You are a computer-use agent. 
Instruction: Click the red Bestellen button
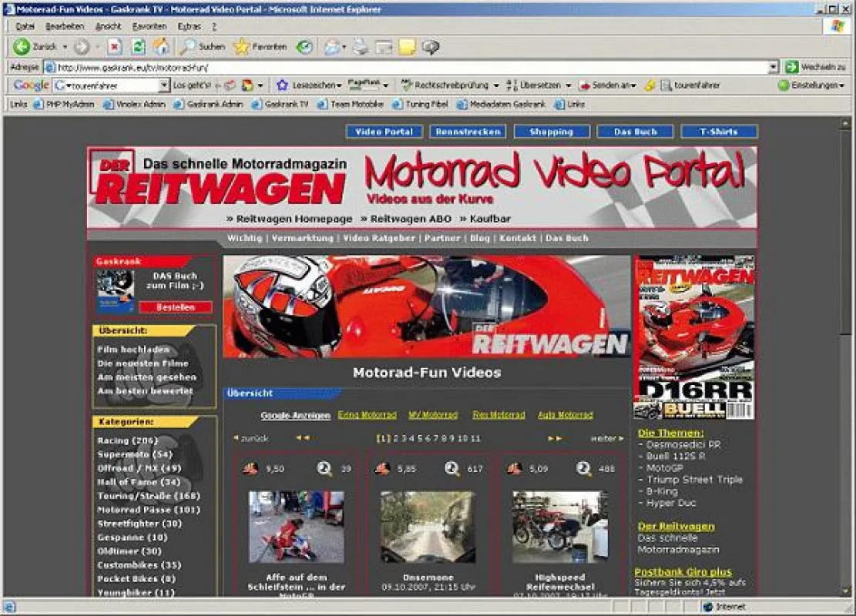tap(175, 307)
